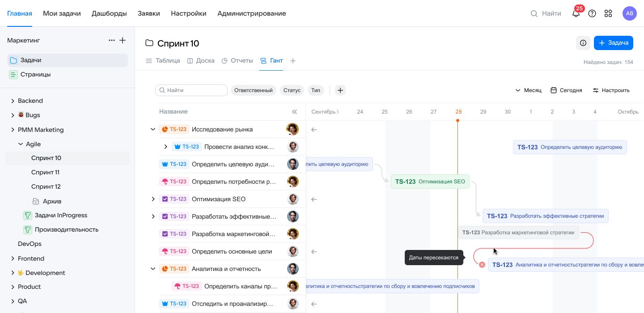The width and height of the screenshot is (644, 313).
Task: Click the sprint info icon
Action: (x=583, y=43)
